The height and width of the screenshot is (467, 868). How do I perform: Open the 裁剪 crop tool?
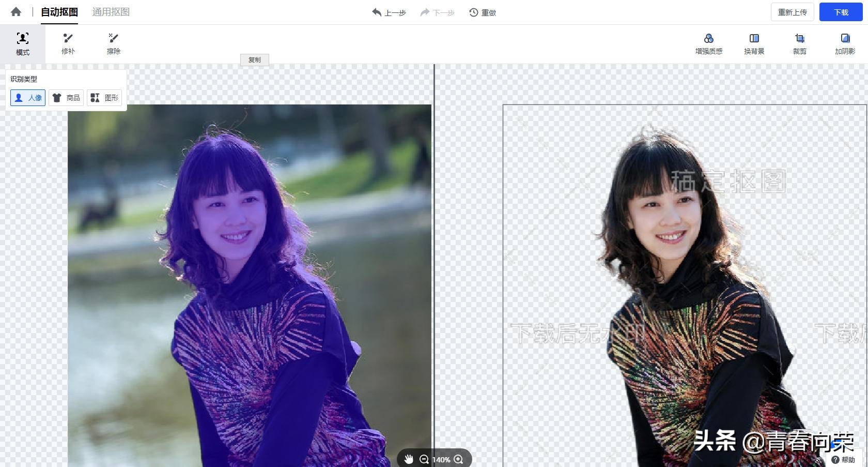point(799,44)
